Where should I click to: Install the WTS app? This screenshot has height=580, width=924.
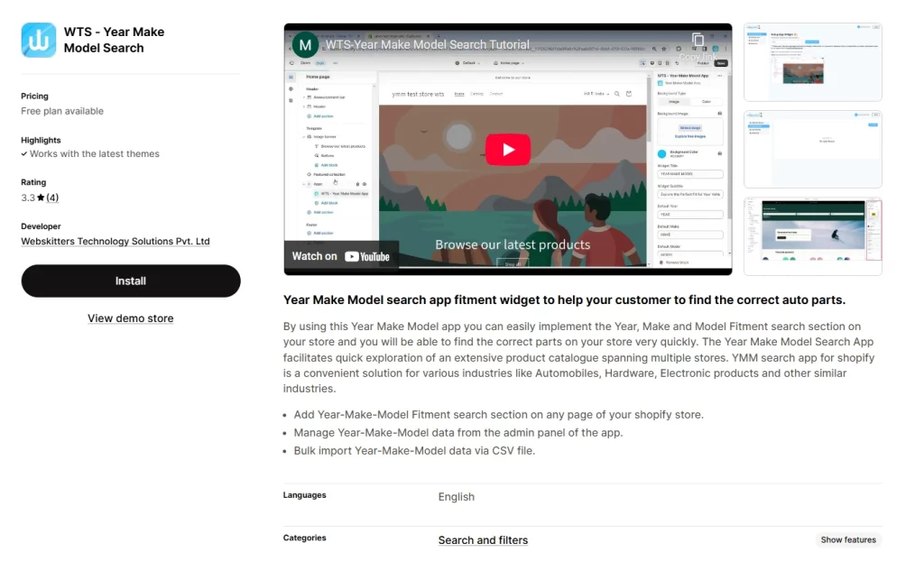(131, 281)
